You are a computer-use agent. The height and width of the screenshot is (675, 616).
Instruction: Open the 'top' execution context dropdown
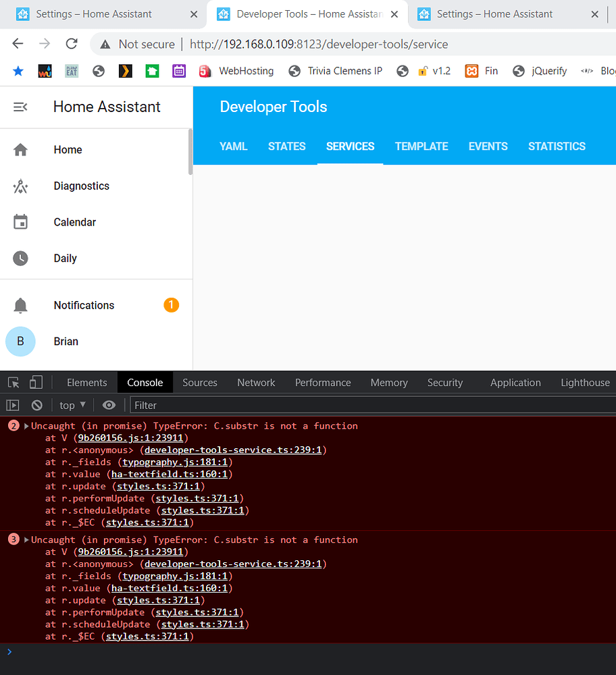point(72,405)
